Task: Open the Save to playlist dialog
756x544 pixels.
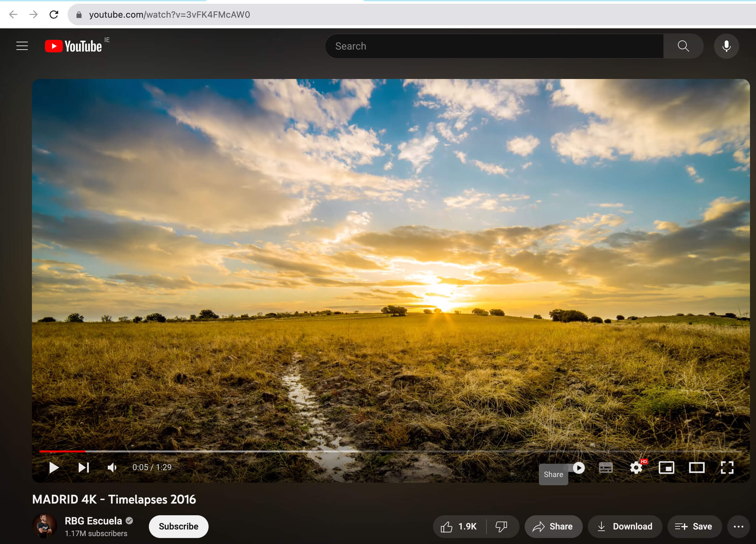Action: click(x=694, y=526)
